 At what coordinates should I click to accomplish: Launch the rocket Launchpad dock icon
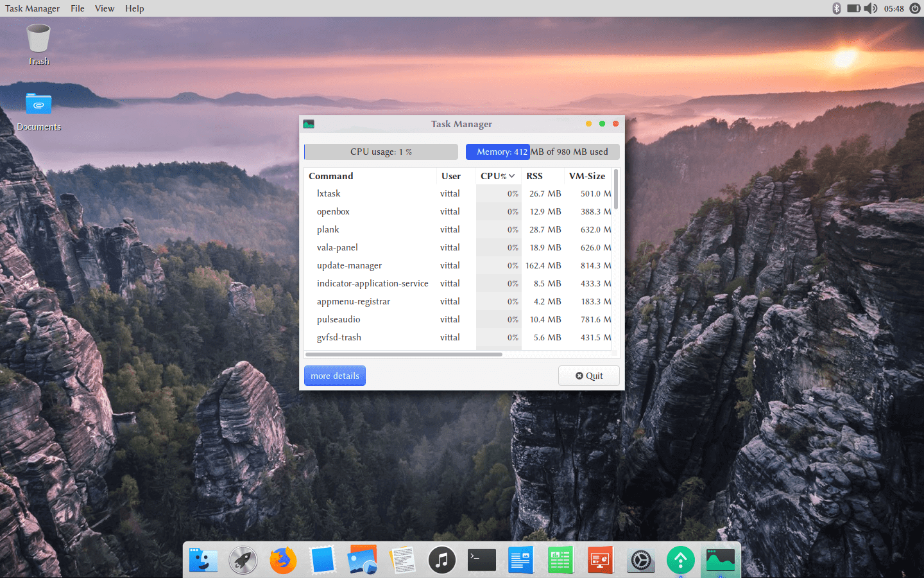(x=243, y=560)
